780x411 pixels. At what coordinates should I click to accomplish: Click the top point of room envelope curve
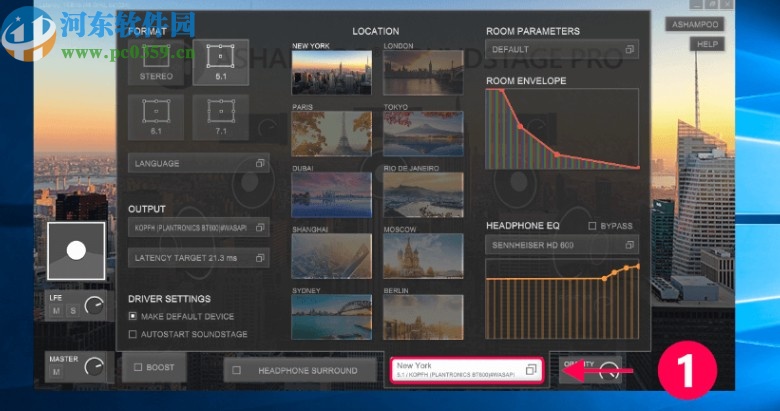502,91
